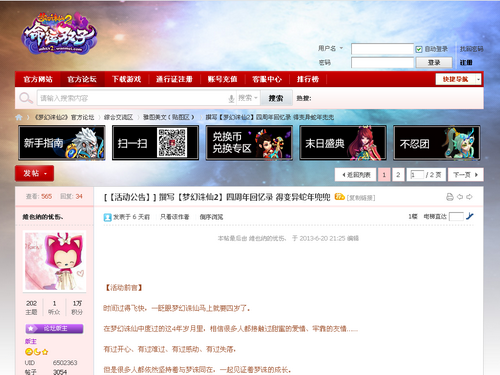Click the points count in sidebar

coord(77,304)
